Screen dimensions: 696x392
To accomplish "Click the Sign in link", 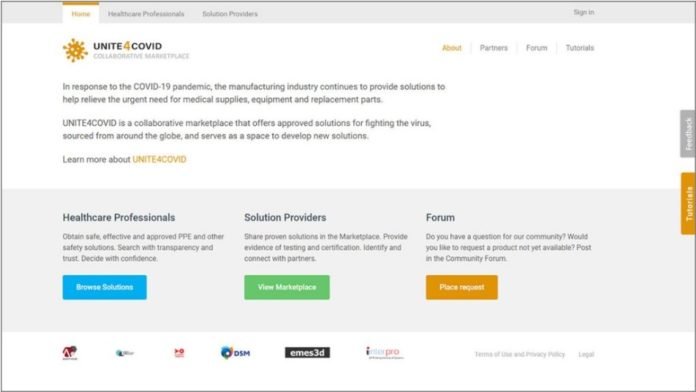I will click(584, 12).
